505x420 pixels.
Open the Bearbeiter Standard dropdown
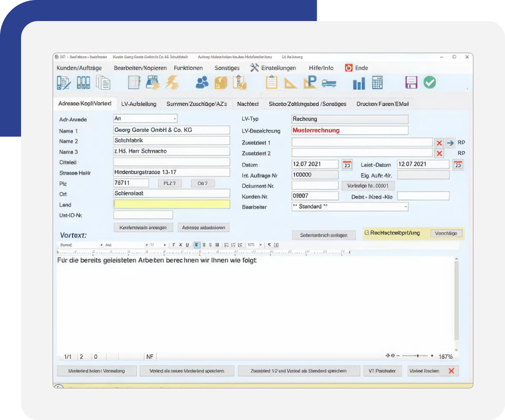pyautogui.click(x=405, y=207)
